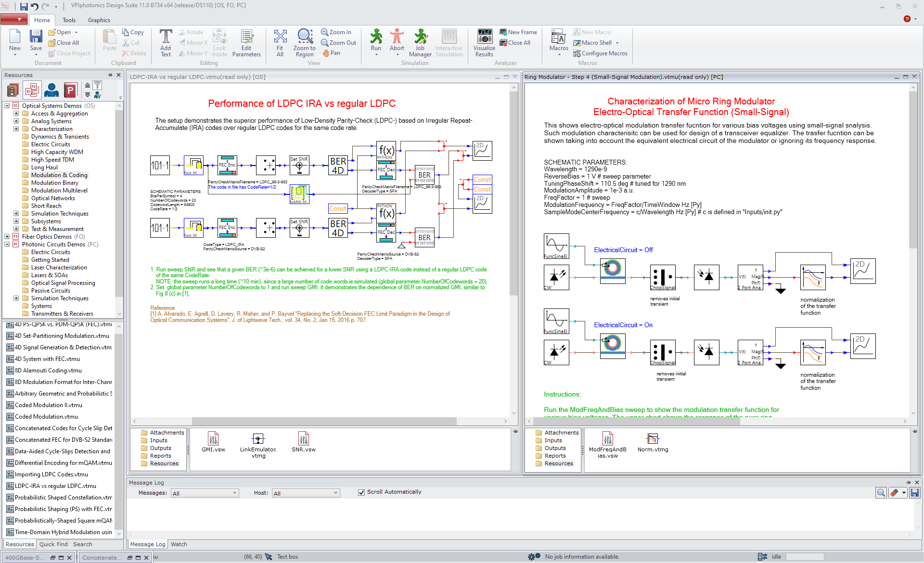The image size is (924, 563).
Task: Open the Norm.vtmg file
Action: [653, 442]
